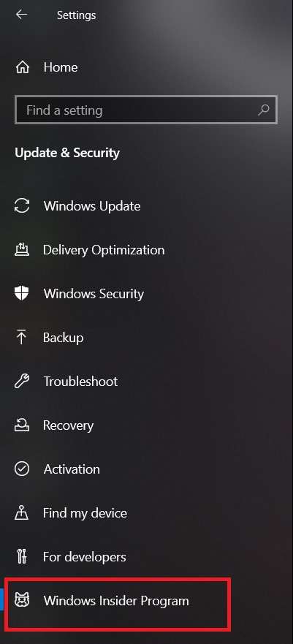Go to the Home label
This screenshot has width=293, height=644.
tap(61, 67)
